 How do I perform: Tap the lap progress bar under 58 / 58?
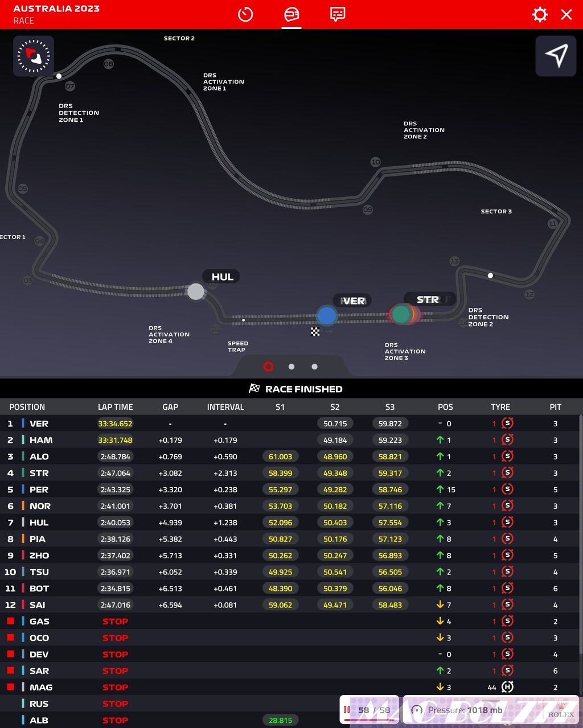click(x=369, y=719)
